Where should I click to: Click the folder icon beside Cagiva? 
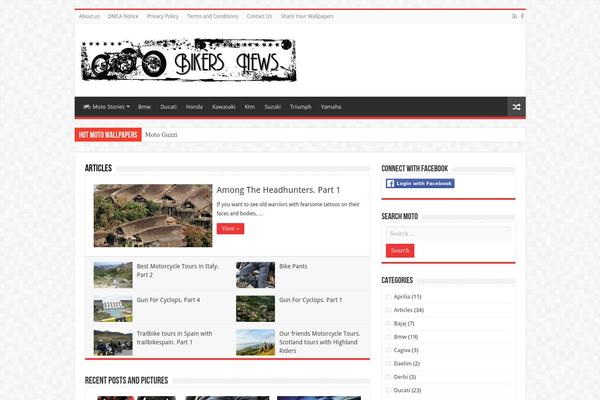point(388,350)
